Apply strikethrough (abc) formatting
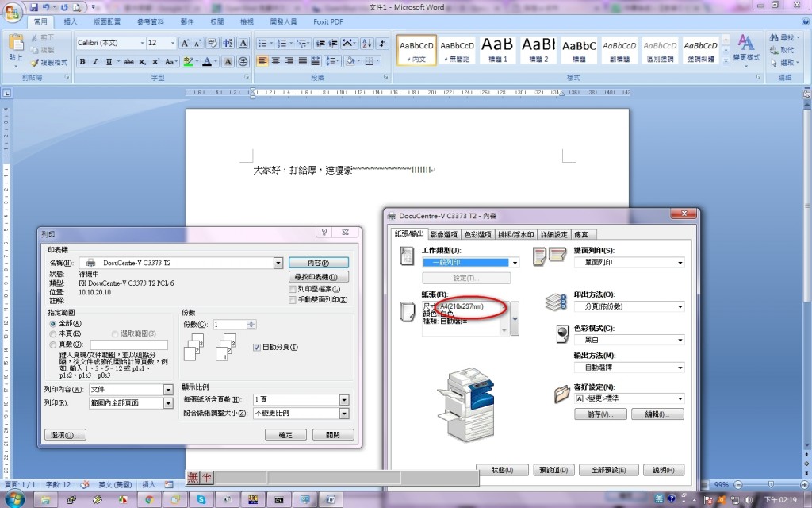Image resolution: width=812 pixels, height=508 pixels. [129, 61]
